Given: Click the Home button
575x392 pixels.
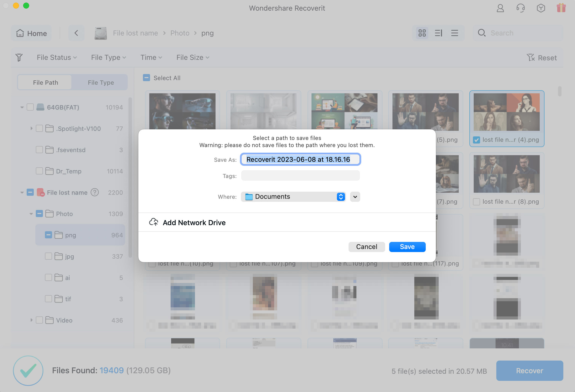Looking at the screenshot, I should click(x=31, y=33).
